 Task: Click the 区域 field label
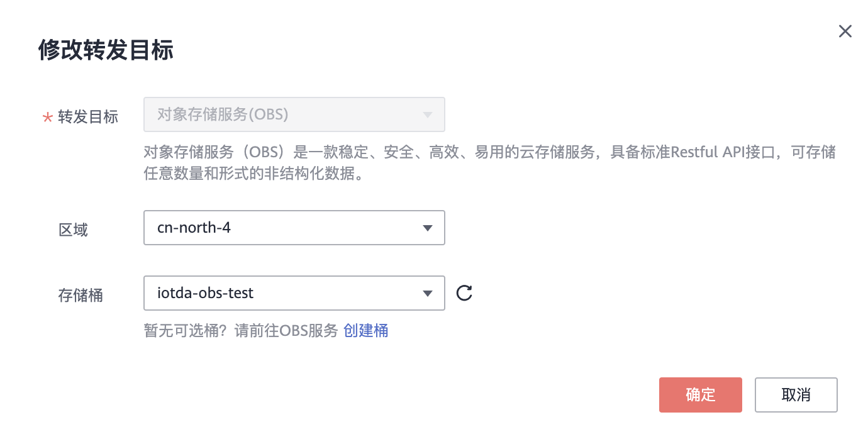73,230
